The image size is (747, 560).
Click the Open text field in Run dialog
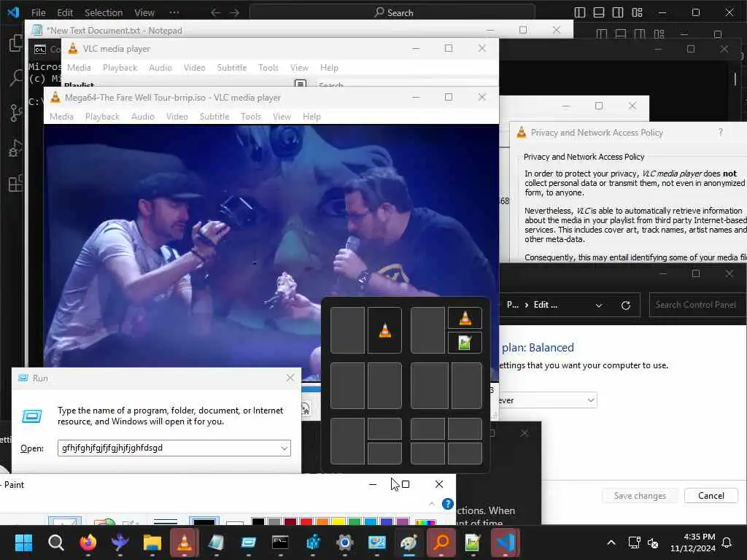169,448
